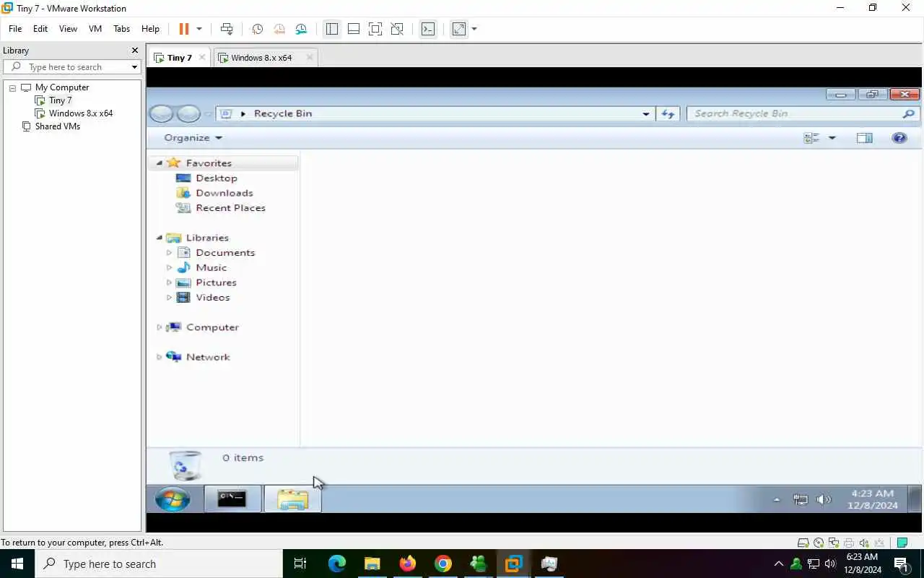Screen dimensions: 924x578
Task: Click the VMware sound card status icon
Action: click(864, 543)
